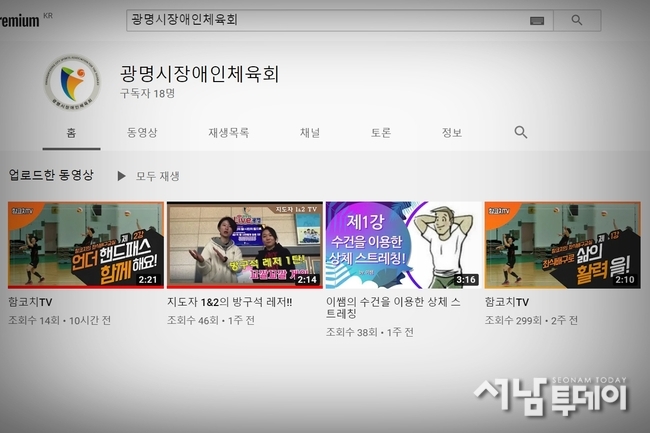Click video title 지도자 1&2의 방구석 레저!!
Screen dimensions: 650x433
pyautogui.click(x=230, y=302)
